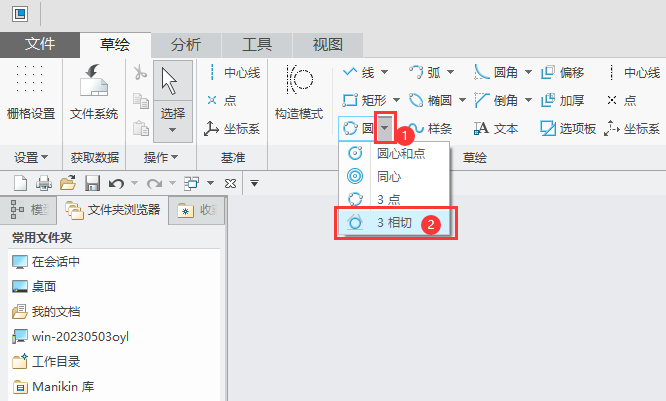The width and height of the screenshot is (666, 401).
Task: Open win-20230503oyl computer entry
Action: click(71, 336)
